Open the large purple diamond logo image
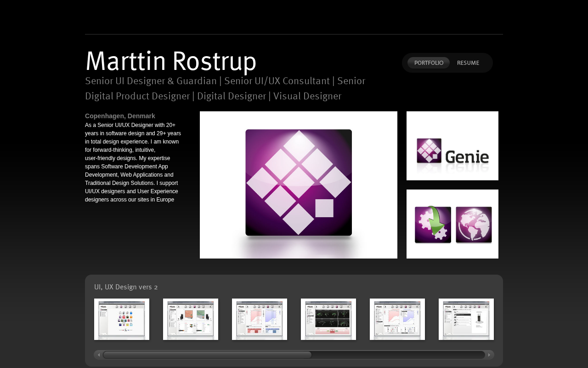The height and width of the screenshot is (368, 588). tap(299, 185)
